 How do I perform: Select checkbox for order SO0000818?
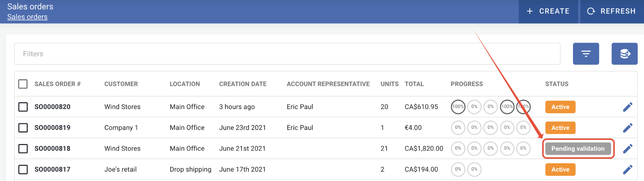click(23, 148)
